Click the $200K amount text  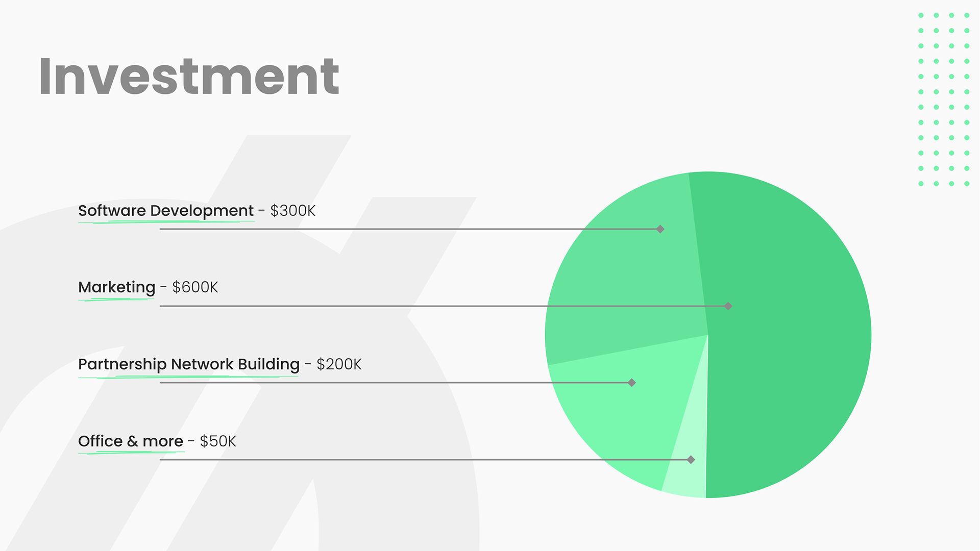(339, 364)
